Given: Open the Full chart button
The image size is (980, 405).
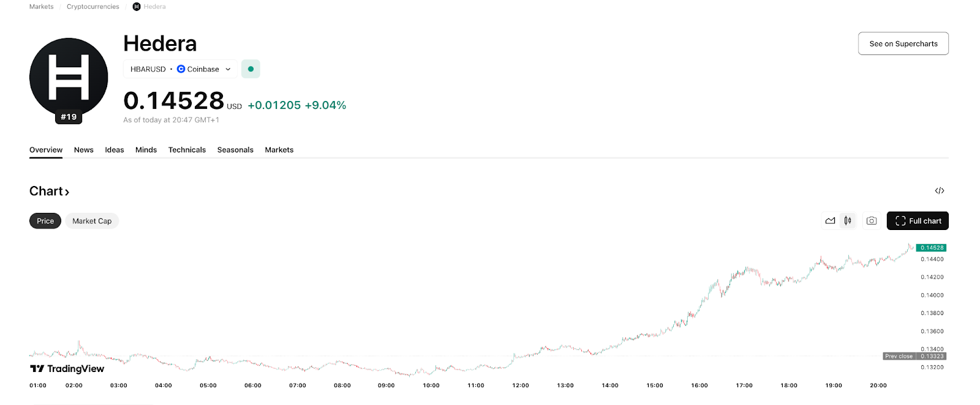Looking at the screenshot, I should [x=917, y=221].
